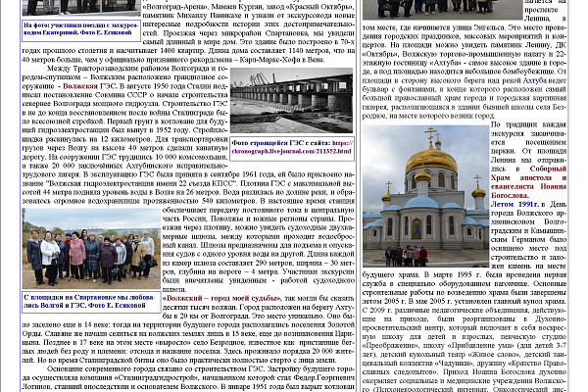
Task: Click the photo of the golden-domed cathedral
Action: coord(425,196)
